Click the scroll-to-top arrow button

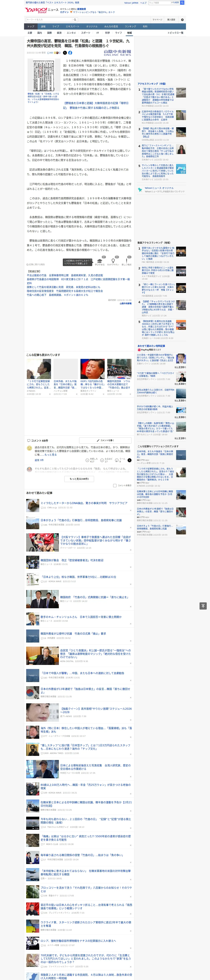click(x=203, y=606)
